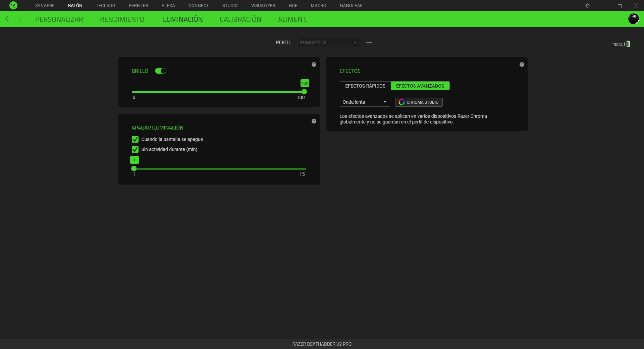Image resolution: width=644 pixels, height=349 pixels.
Task: Open the Calibración subtab
Action: tap(240, 19)
